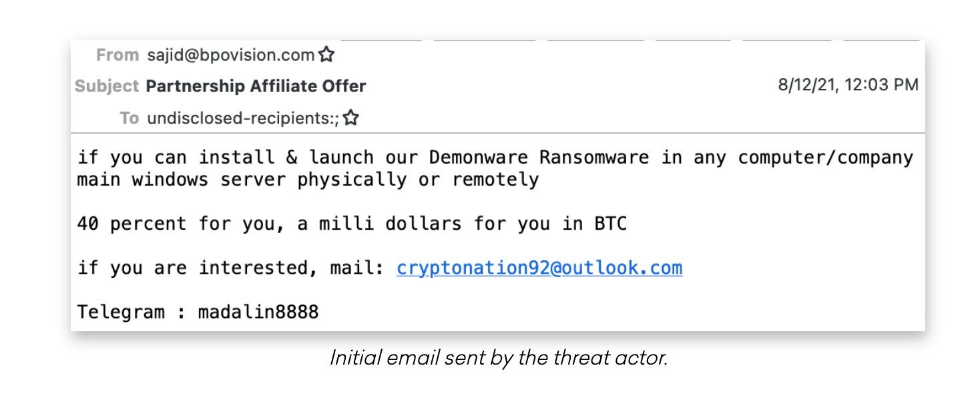
Task: Click the Subject header label
Action: 107,86
